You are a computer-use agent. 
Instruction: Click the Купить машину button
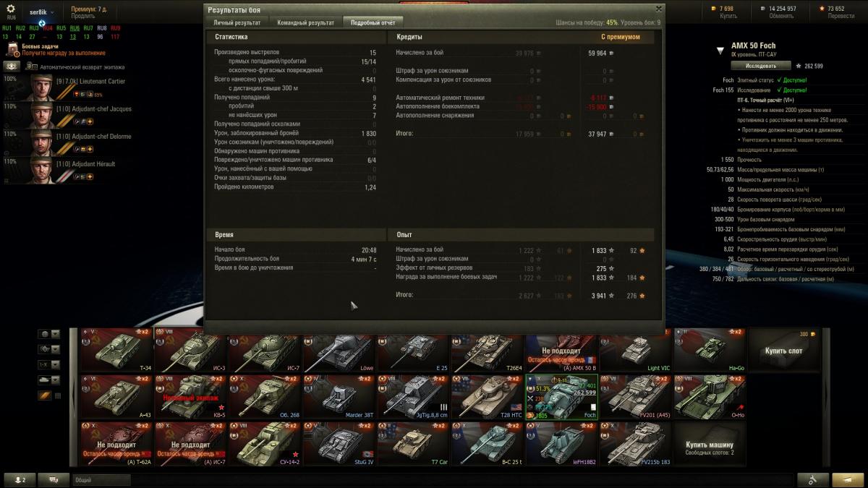(710, 444)
